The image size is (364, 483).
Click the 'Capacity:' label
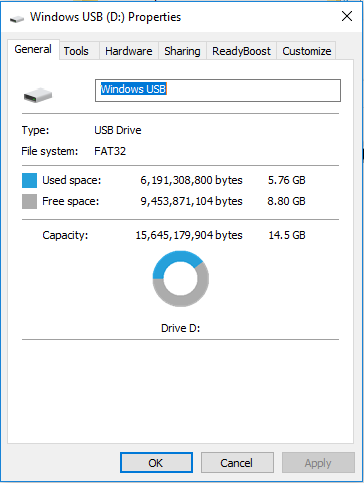(x=65, y=235)
